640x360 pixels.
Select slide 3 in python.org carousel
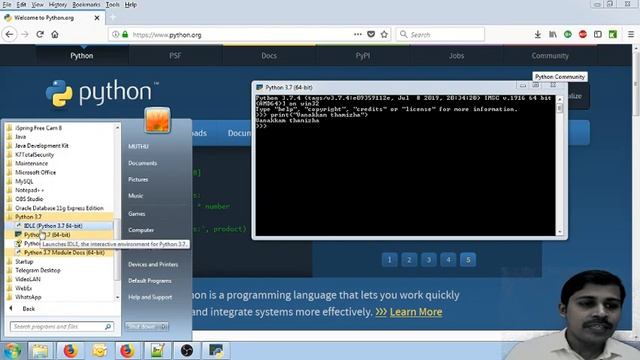point(429,260)
